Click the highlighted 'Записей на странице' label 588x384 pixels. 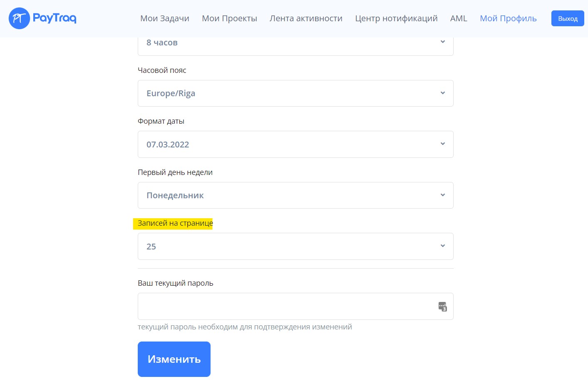click(175, 223)
